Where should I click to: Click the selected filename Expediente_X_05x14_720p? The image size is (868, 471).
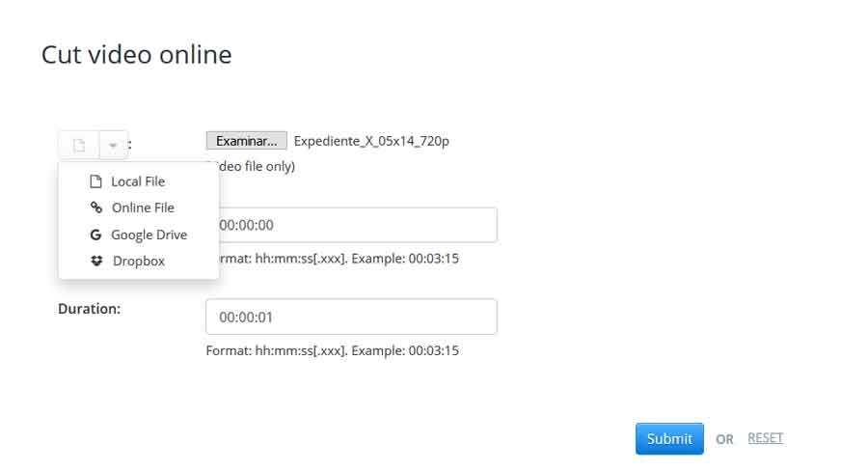pos(371,141)
